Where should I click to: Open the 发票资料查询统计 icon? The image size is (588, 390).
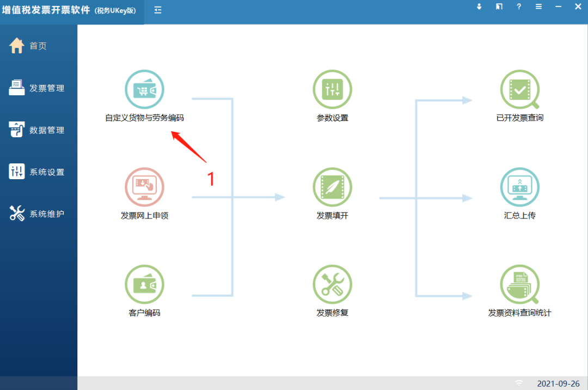[x=520, y=284]
